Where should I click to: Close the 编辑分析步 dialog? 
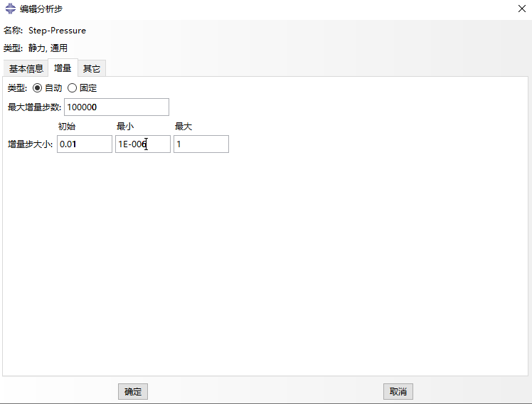pos(520,9)
